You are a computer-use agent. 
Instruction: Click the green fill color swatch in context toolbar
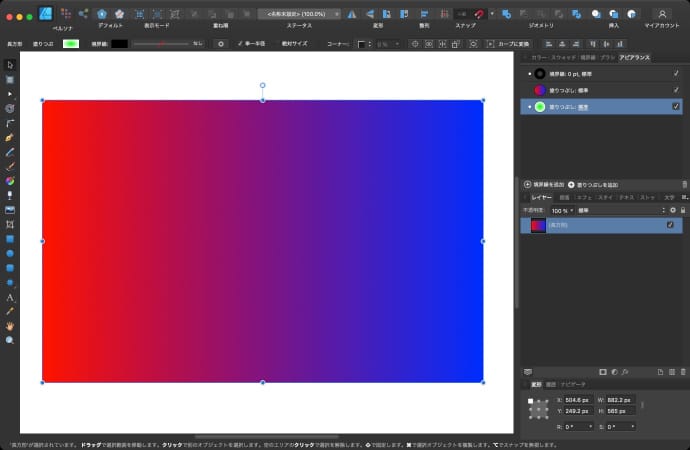click(71, 44)
